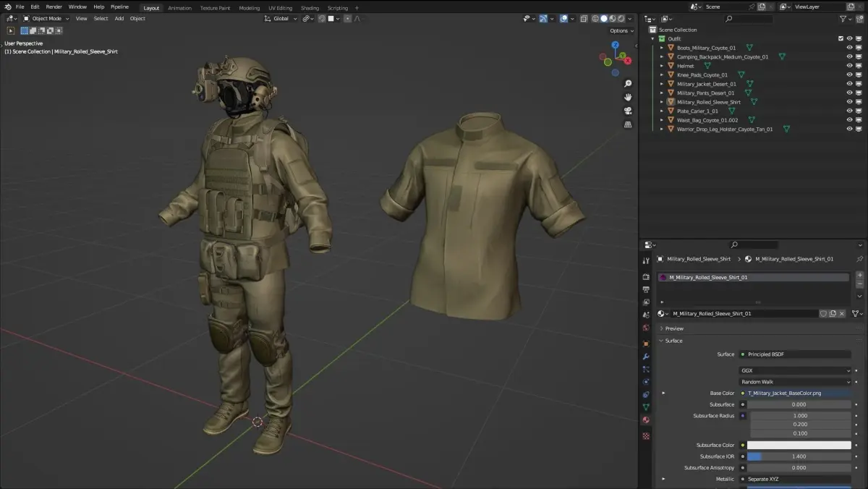Click the fake user shield icon for material
The height and width of the screenshot is (489, 868).
[x=823, y=314]
